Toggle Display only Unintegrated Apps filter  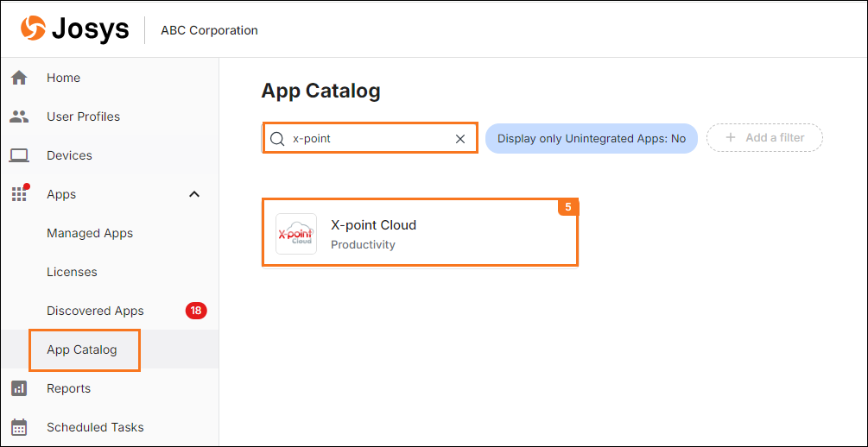pos(592,138)
